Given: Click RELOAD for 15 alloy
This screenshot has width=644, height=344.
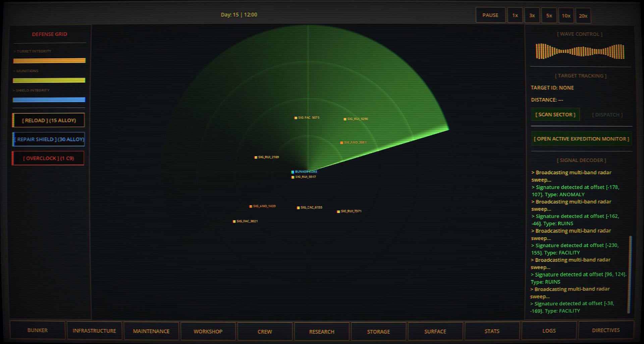Looking at the screenshot, I should pos(49,120).
